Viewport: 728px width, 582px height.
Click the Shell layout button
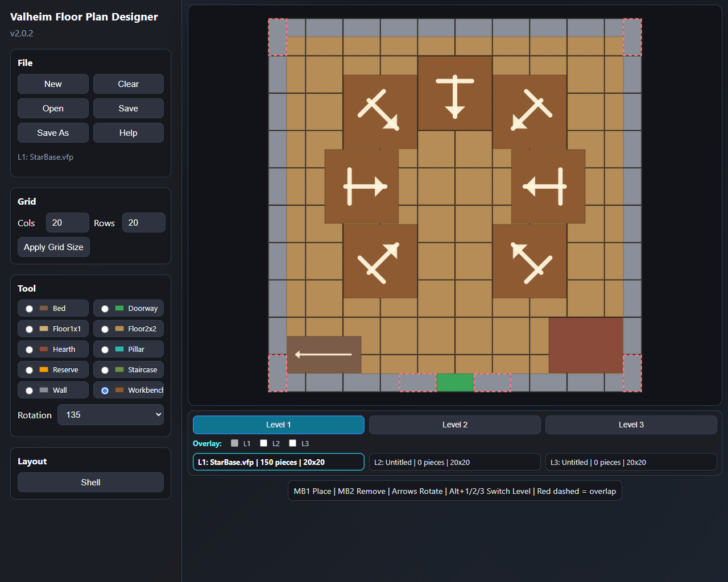[90, 483]
